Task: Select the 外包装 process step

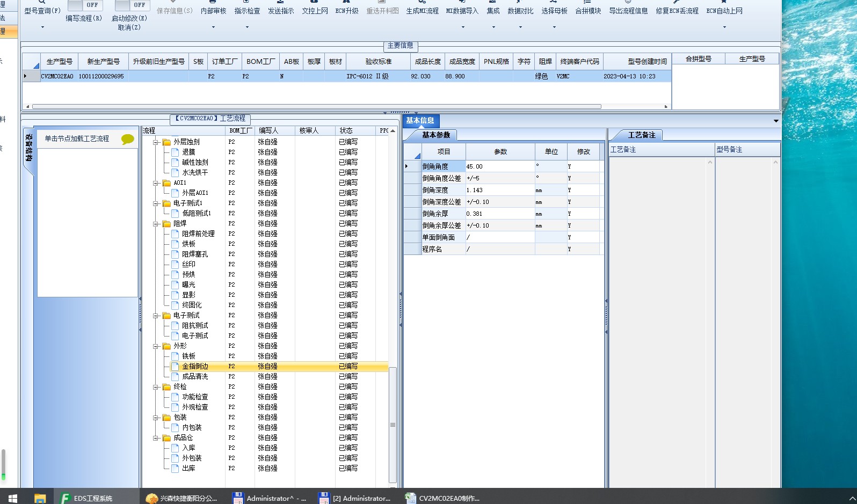Action: point(192,458)
